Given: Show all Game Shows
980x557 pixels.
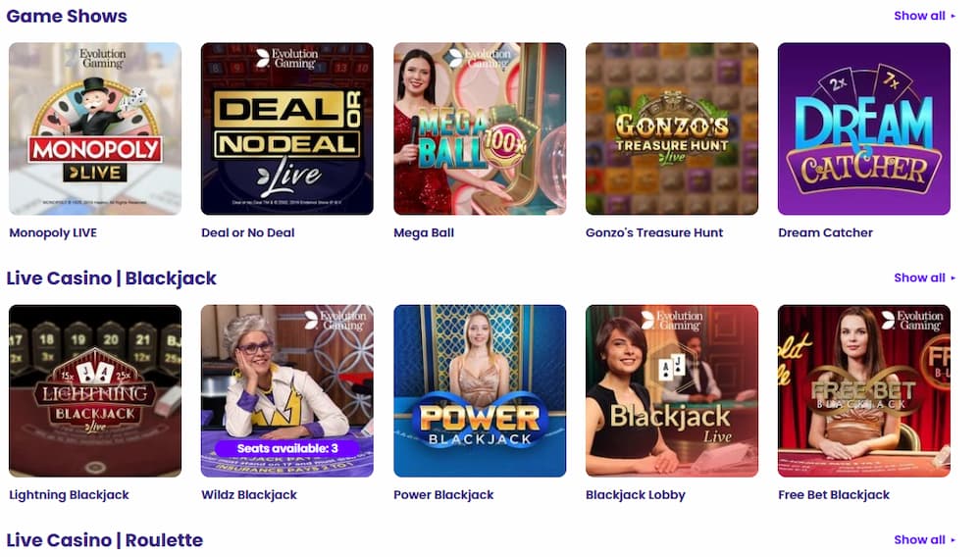Looking at the screenshot, I should point(924,16).
